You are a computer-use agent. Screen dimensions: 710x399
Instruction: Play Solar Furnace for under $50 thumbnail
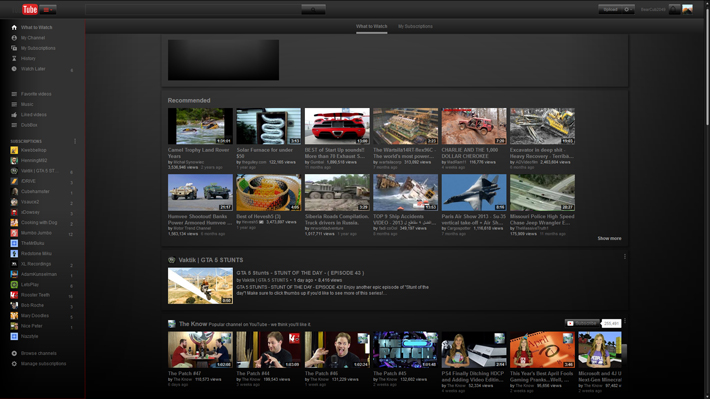tap(269, 126)
